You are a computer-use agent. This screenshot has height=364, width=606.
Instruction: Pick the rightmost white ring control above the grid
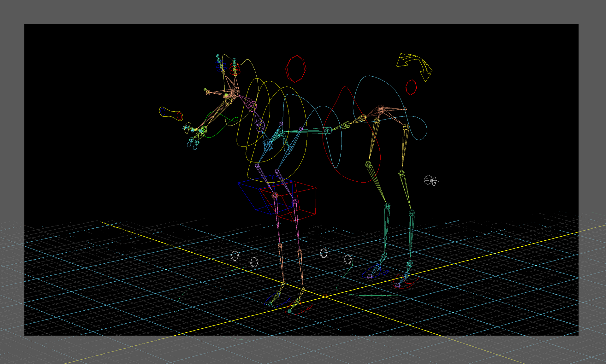click(348, 260)
